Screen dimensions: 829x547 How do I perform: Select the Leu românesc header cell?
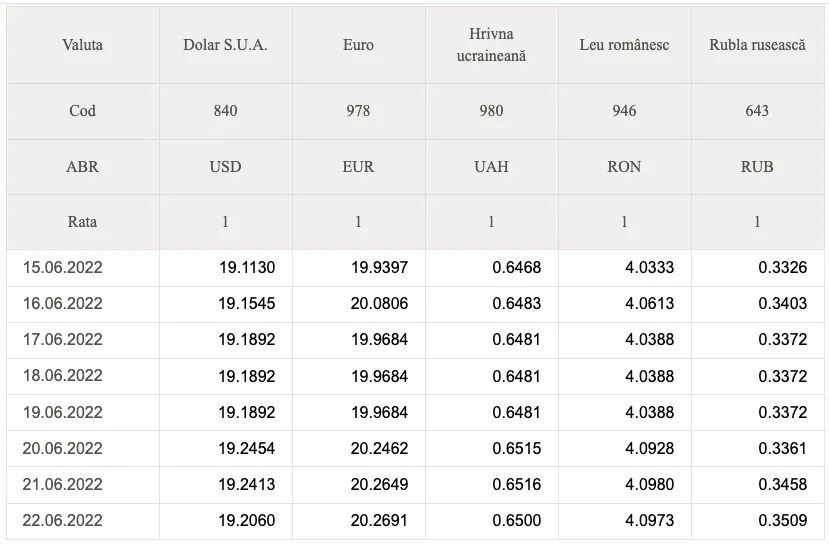pyautogui.click(x=624, y=46)
